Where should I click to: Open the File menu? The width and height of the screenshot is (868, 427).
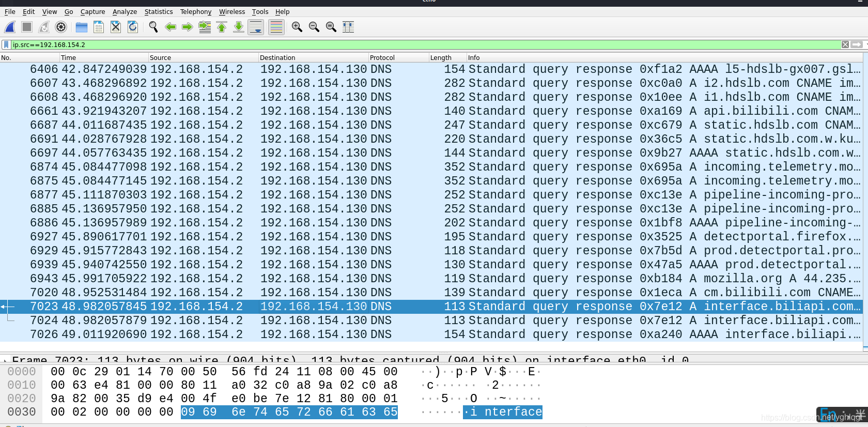[x=10, y=11]
